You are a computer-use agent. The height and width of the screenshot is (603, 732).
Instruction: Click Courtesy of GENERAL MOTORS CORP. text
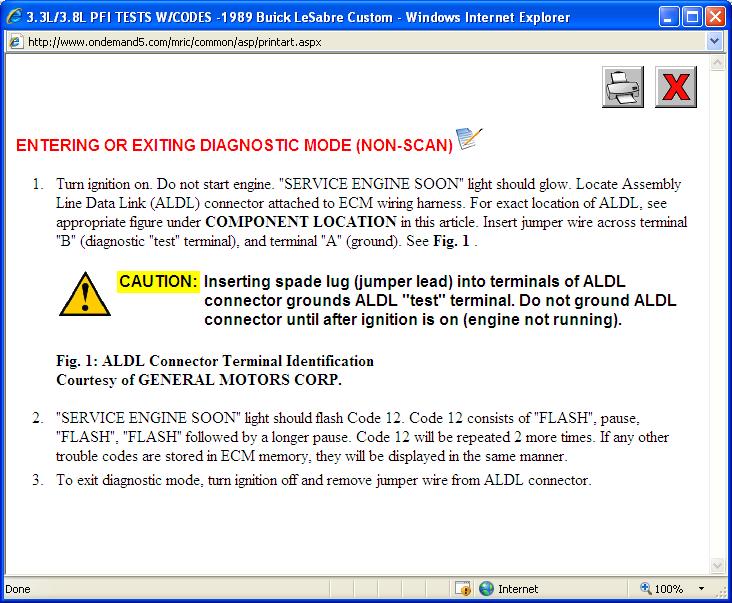pyautogui.click(x=199, y=379)
